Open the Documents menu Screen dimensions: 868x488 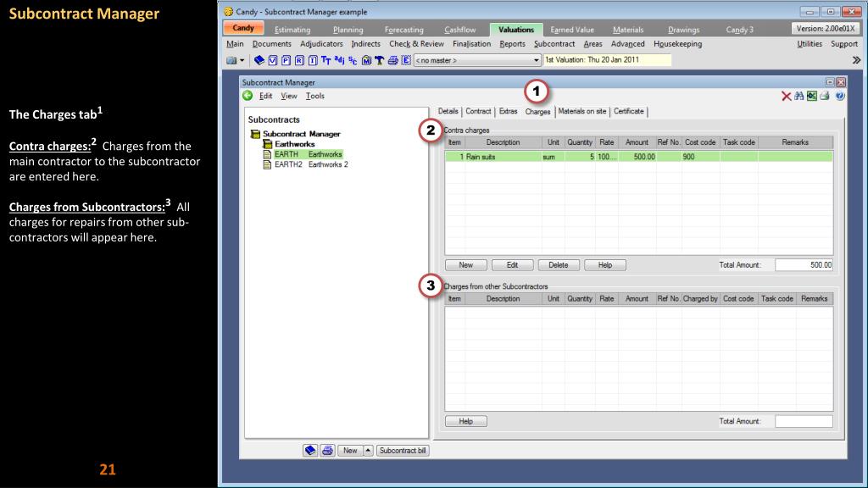pos(272,44)
